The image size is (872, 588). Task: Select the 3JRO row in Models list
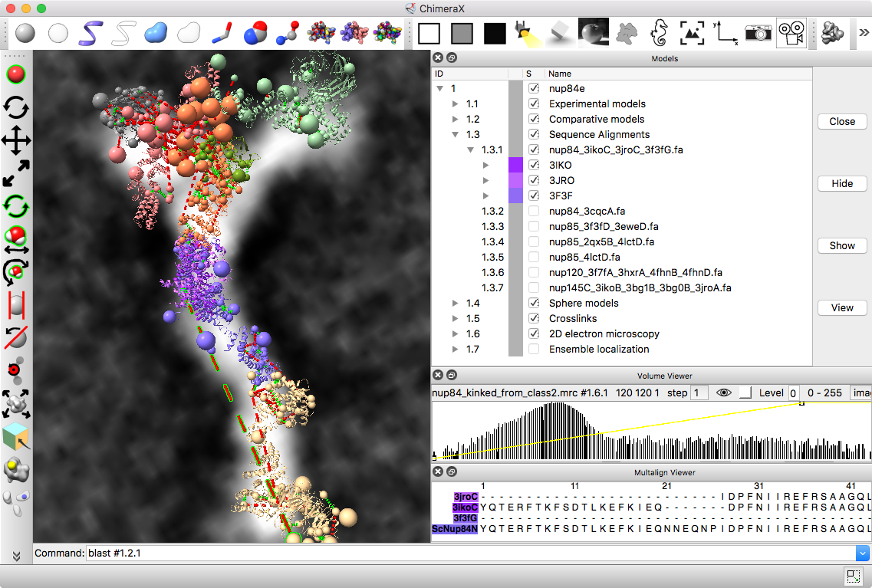560,180
